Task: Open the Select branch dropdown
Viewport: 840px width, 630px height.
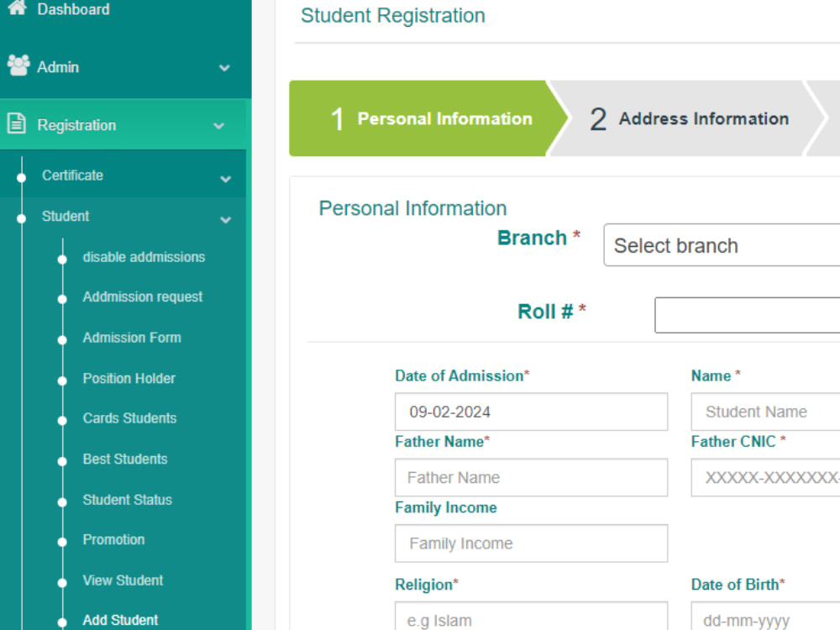Action: pyautogui.click(x=721, y=244)
